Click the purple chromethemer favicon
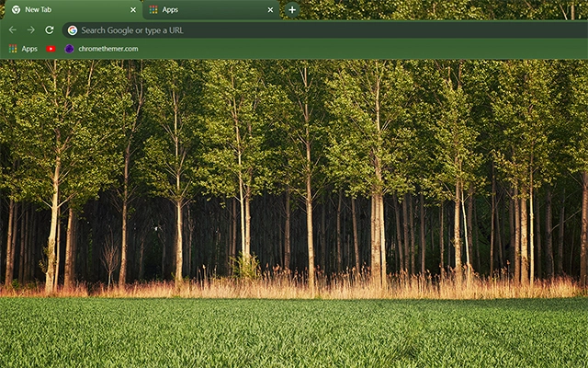The height and width of the screenshot is (368, 588). tap(70, 49)
